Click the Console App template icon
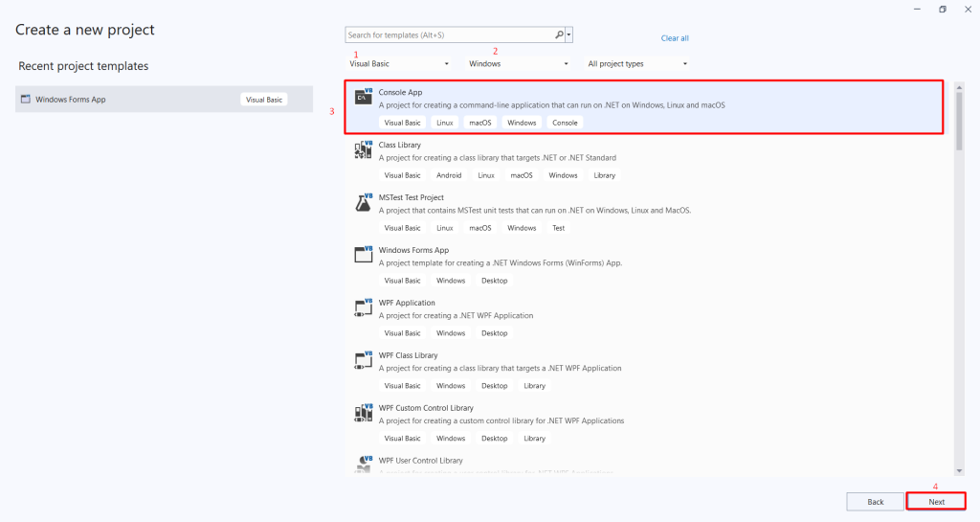Screen dimensions: 980x522 click(364, 97)
